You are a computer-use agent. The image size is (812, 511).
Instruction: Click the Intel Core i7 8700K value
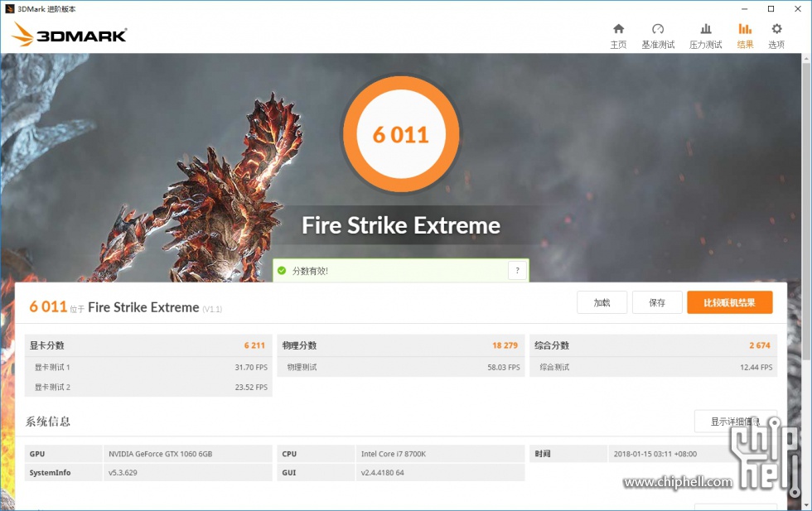394,454
